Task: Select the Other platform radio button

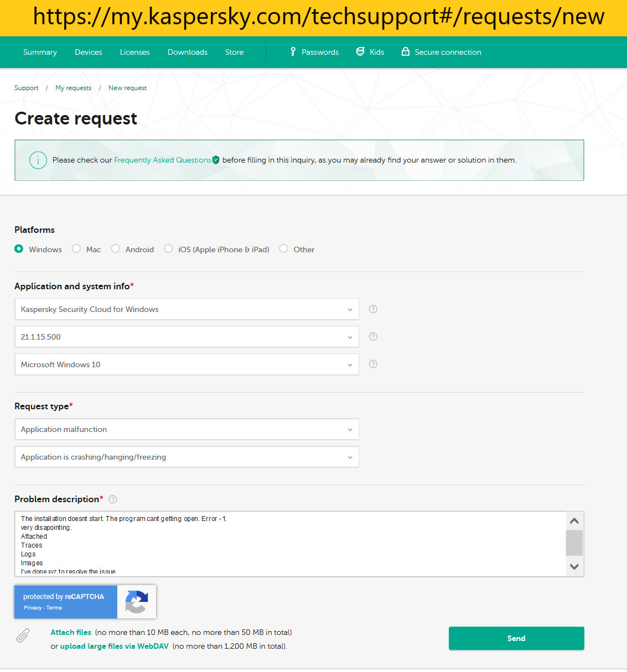Action: [283, 249]
